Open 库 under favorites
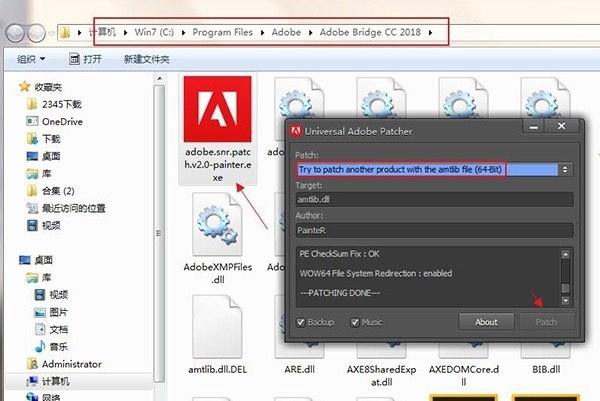Image resolution: width=600 pixels, height=401 pixels. [x=39, y=174]
